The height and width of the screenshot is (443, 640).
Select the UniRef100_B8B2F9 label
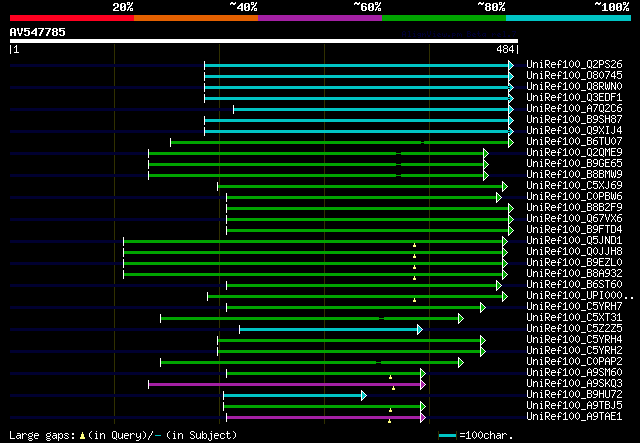[574, 208]
